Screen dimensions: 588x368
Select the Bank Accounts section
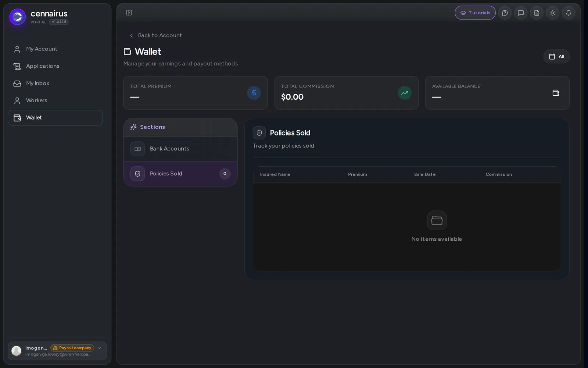(x=180, y=149)
